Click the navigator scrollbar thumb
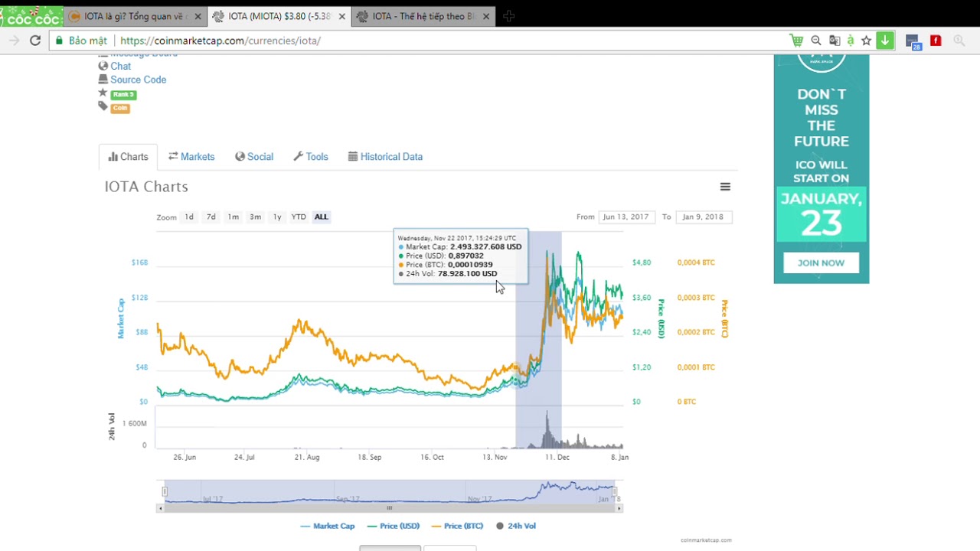980x551 pixels. pos(389,508)
